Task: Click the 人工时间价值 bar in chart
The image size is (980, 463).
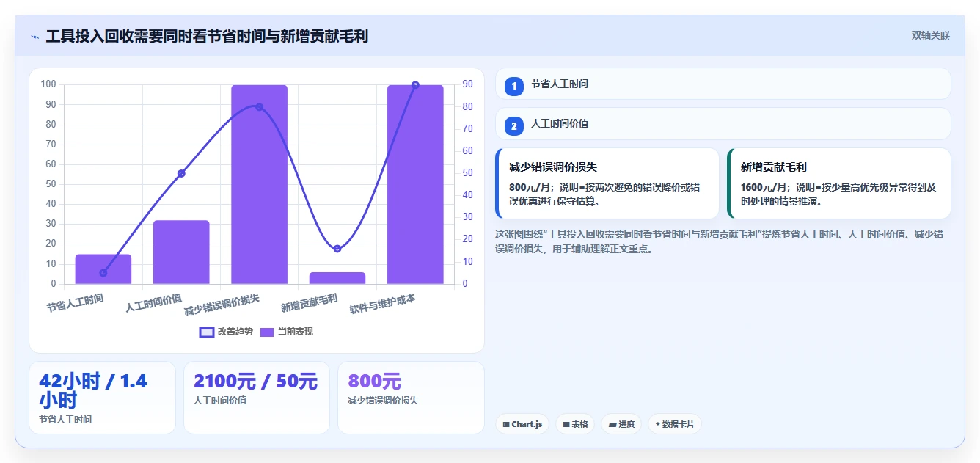Action: (181, 252)
